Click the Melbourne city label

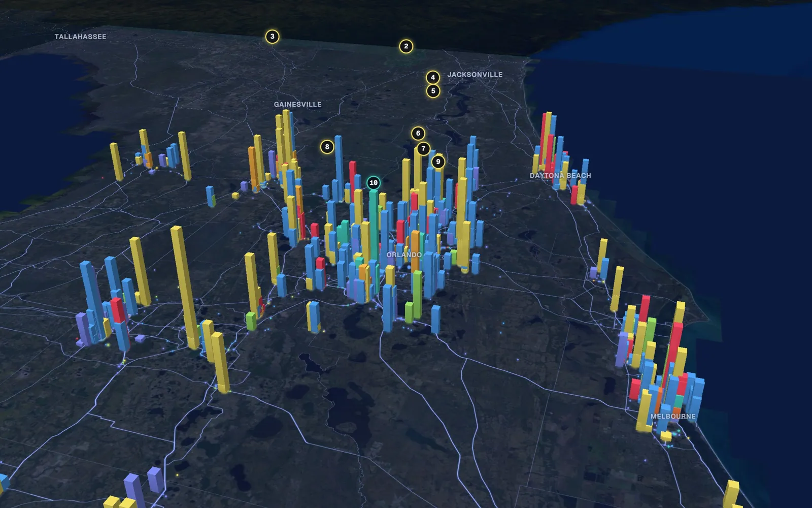click(673, 416)
